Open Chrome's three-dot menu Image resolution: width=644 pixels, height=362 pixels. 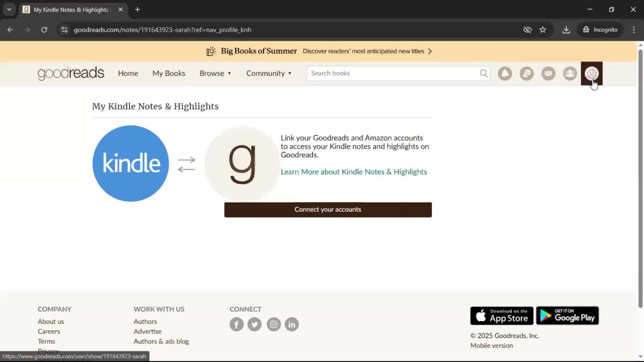[x=634, y=30]
